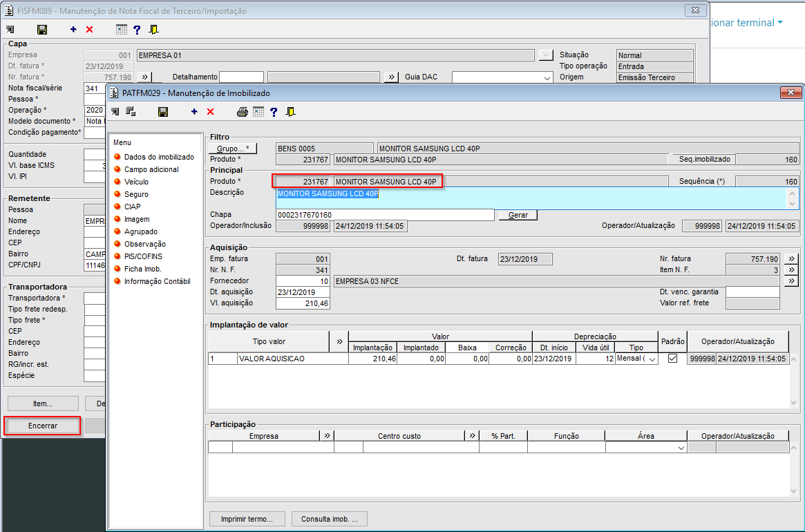Image resolution: width=805 pixels, height=532 pixels.
Task: Expand the Área dropdown in Participação
Action: tap(681, 448)
